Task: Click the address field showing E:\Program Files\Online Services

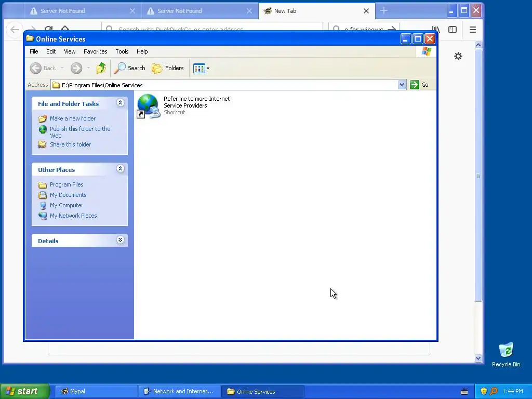Action: click(224, 85)
